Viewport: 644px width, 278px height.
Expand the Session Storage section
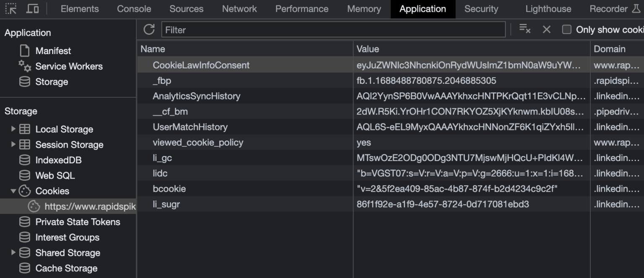(x=12, y=145)
